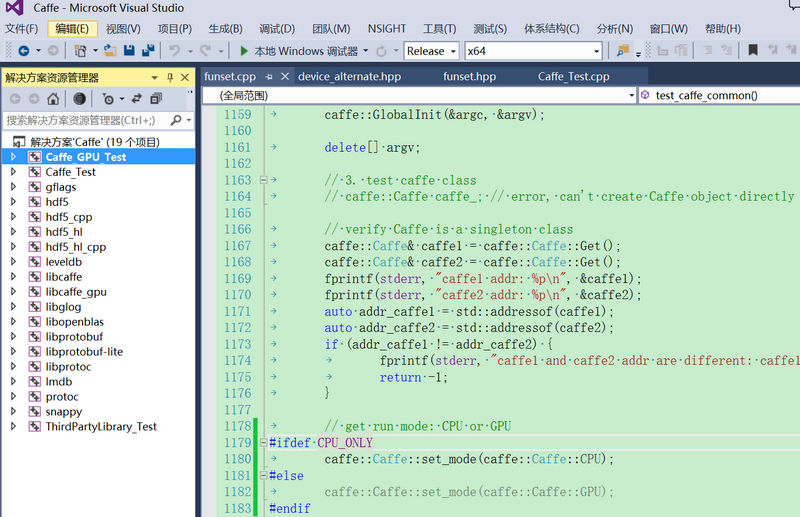Click the Undo arrow icon
The width and height of the screenshot is (800, 517).
(175, 51)
